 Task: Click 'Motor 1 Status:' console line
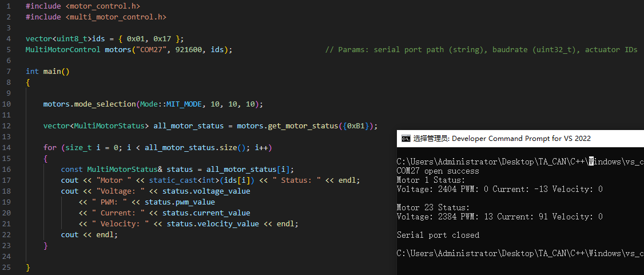tap(431, 180)
